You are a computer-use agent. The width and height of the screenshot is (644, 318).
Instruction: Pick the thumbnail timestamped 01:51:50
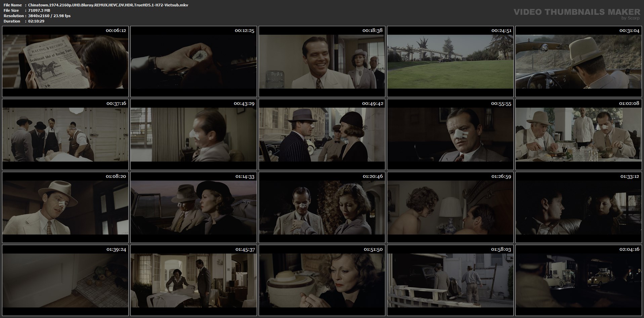click(x=322, y=280)
